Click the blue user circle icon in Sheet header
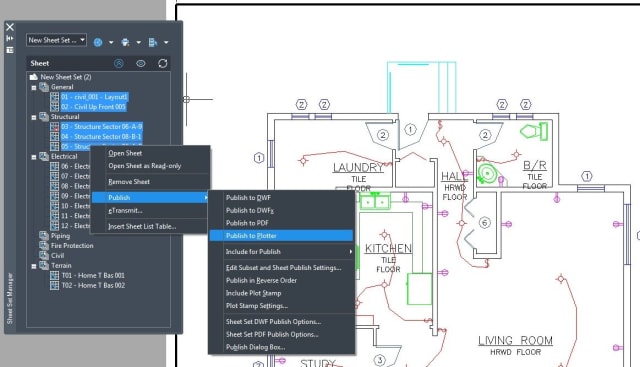 119,63
